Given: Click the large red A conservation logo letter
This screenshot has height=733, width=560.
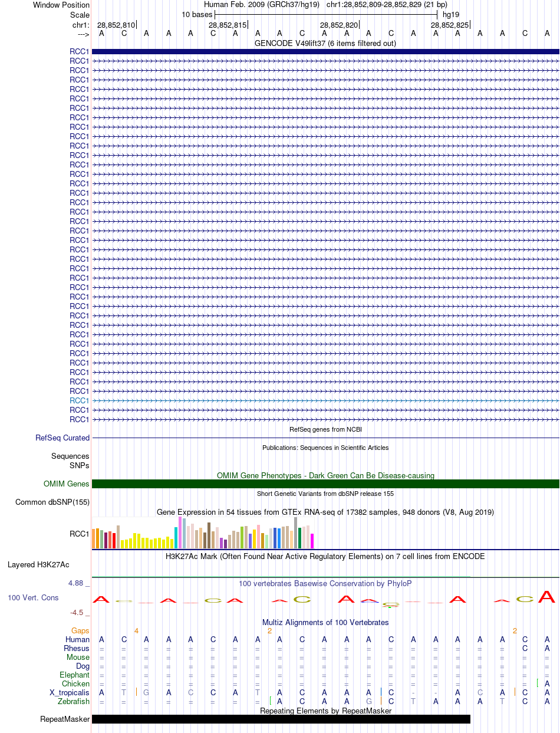Looking at the screenshot, I should 548,596.
